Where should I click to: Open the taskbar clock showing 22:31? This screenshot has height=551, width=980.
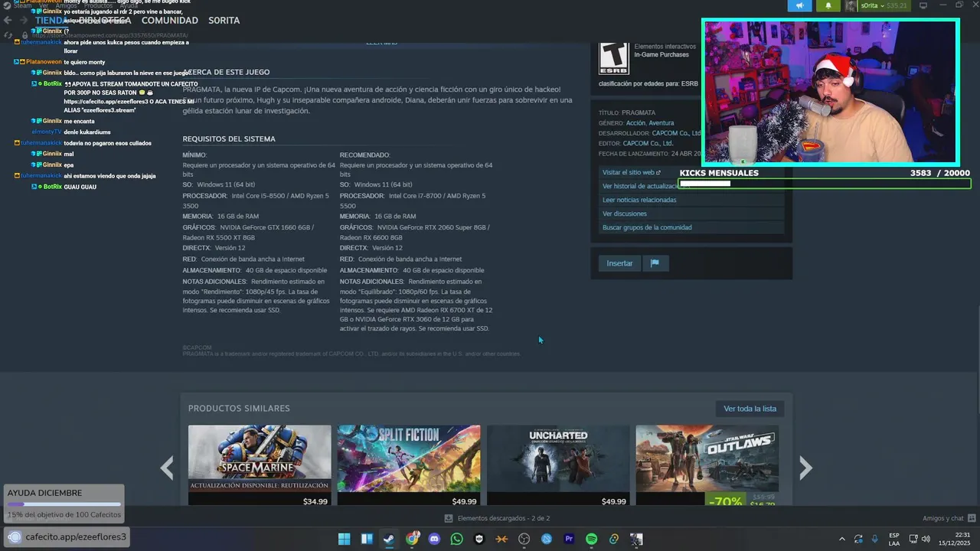954,539
